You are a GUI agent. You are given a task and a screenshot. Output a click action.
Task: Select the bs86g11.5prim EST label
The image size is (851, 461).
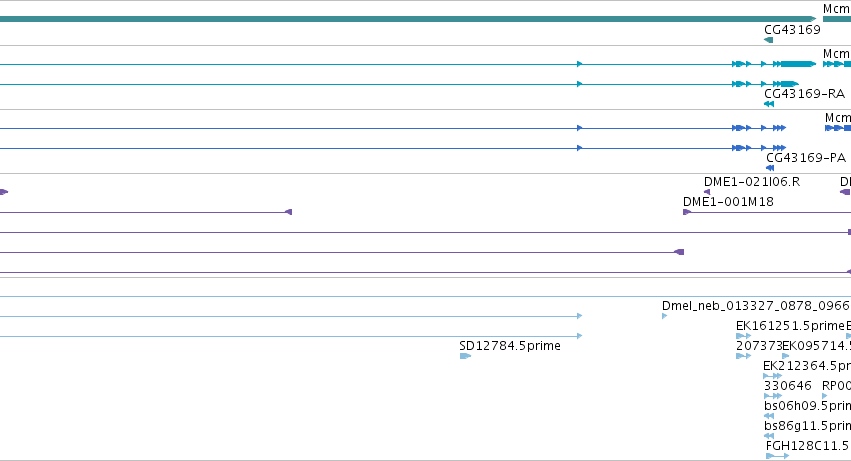[808, 426]
